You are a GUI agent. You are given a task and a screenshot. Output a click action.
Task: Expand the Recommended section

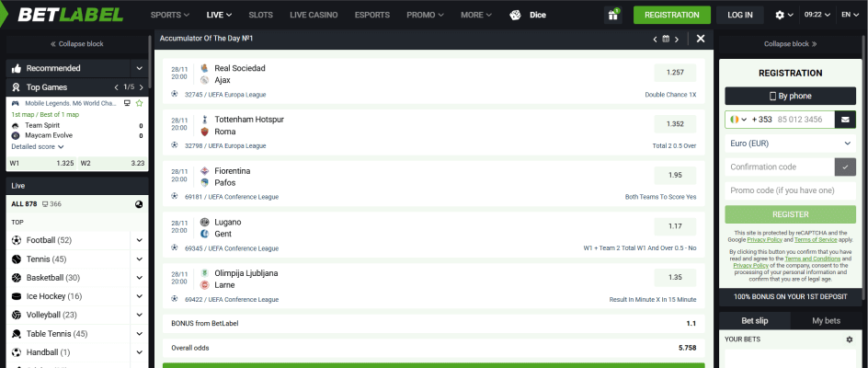pos(139,68)
